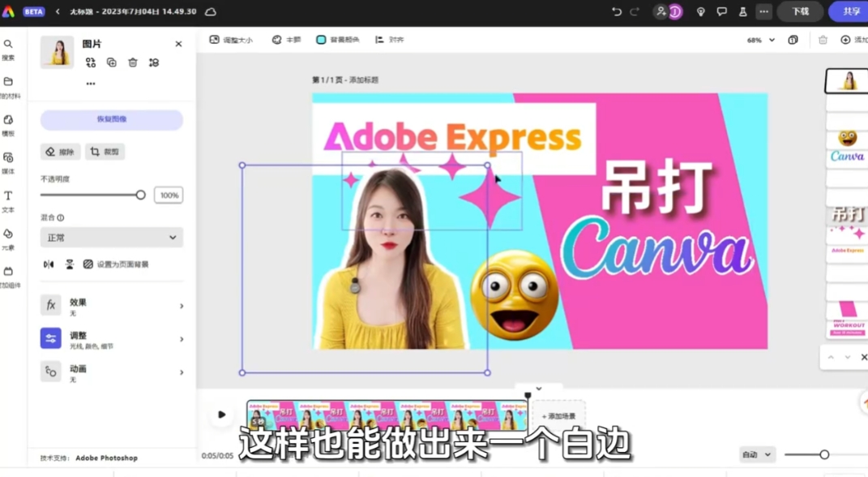Set image as page background

[116, 264]
